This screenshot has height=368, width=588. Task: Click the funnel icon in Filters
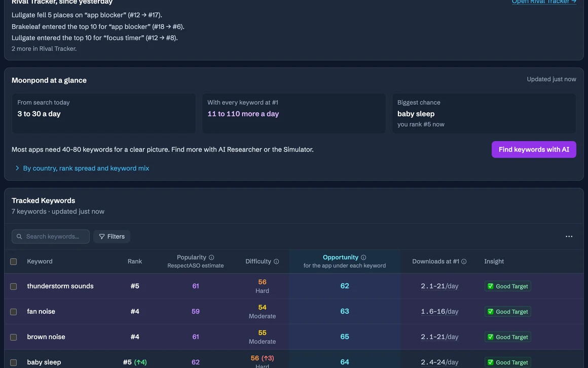[x=101, y=236]
